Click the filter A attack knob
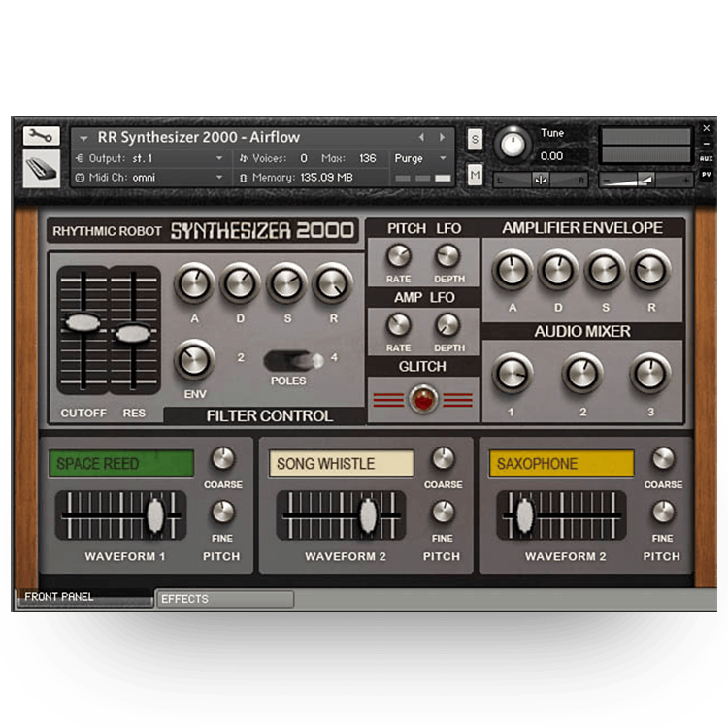 coord(194,283)
